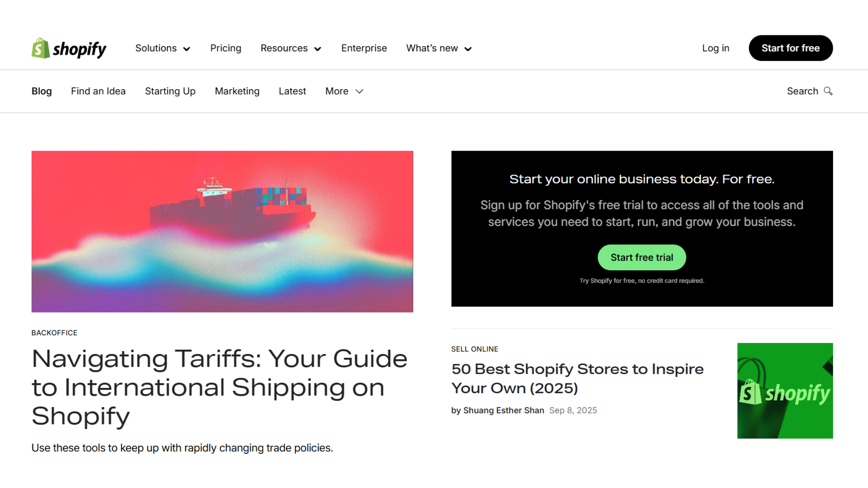The height and width of the screenshot is (488, 868).
Task: Click the Log in link
Action: (716, 48)
